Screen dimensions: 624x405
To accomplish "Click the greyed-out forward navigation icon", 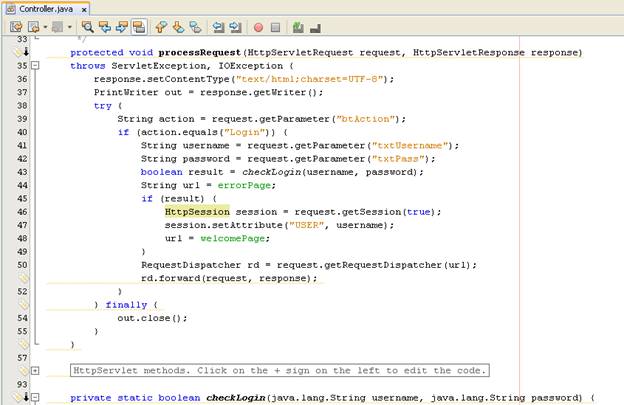I will pyautogui.click(x=58, y=27).
